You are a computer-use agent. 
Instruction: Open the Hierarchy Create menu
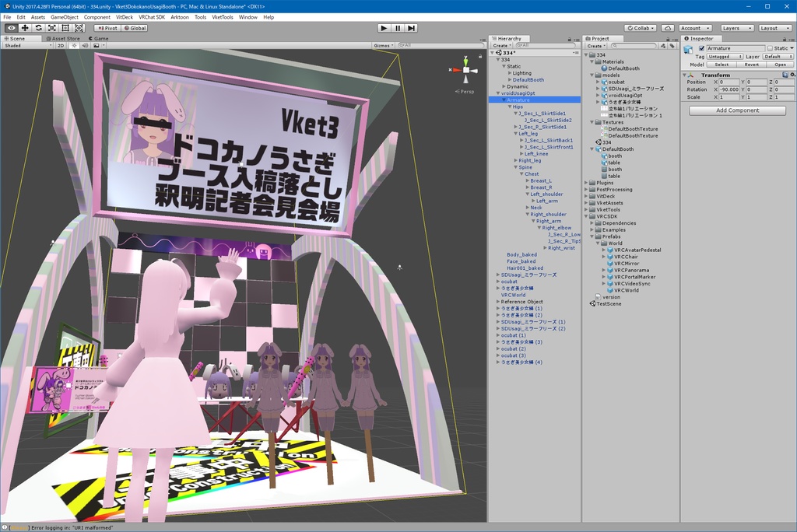tap(501, 46)
